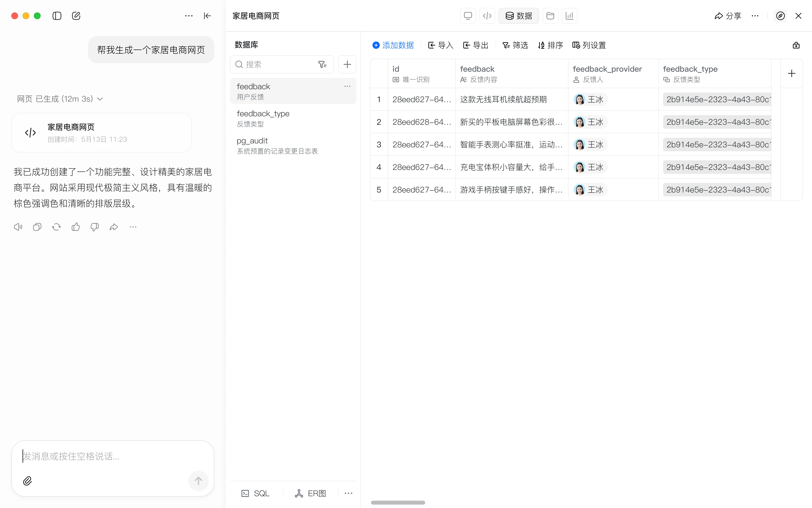Click the user message bubble 帮我生成一个家居电商网页
Image resolution: width=812 pixels, height=508 pixels.
[151, 50]
